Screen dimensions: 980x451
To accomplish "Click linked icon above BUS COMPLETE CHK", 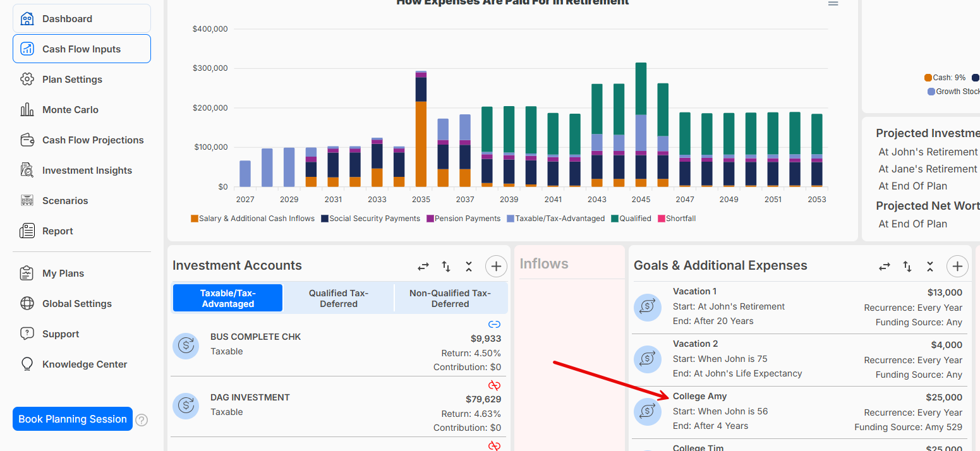I will [495, 325].
